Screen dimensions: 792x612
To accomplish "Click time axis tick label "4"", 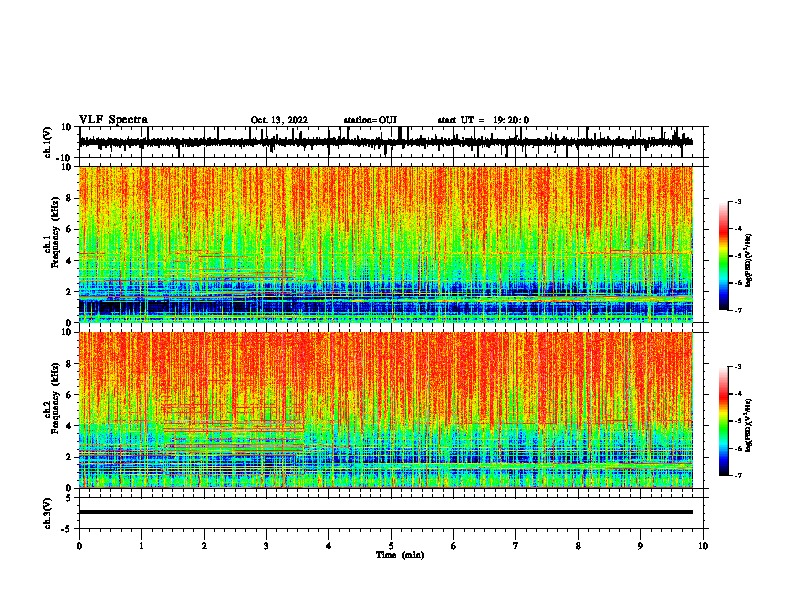I will click(329, 546).
